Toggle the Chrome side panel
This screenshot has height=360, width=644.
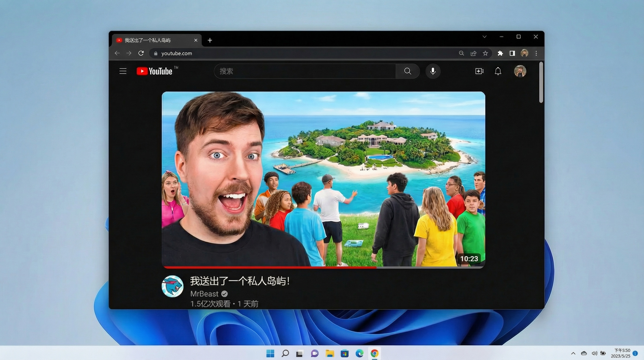point(512,53)
